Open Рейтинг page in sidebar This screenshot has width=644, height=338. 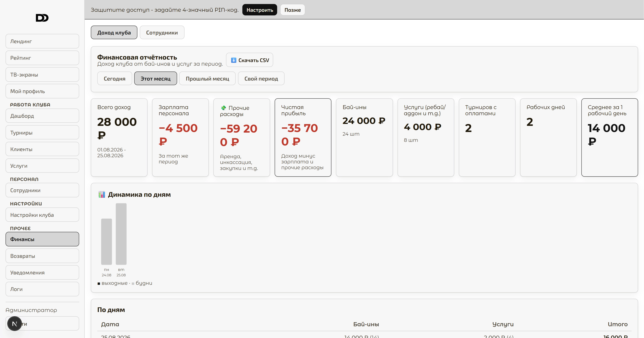(x=42, y=58)
